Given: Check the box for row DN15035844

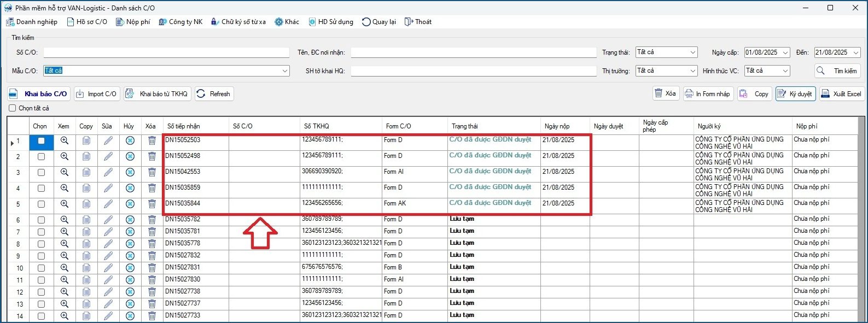Looking at the screenshot, I should click(x=41, y=204).
